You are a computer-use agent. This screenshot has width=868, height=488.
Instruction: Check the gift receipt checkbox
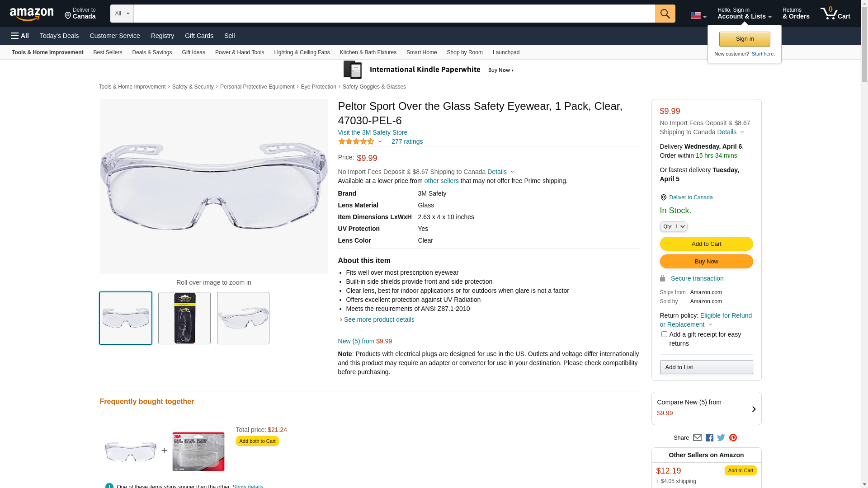tap(664, 334)
